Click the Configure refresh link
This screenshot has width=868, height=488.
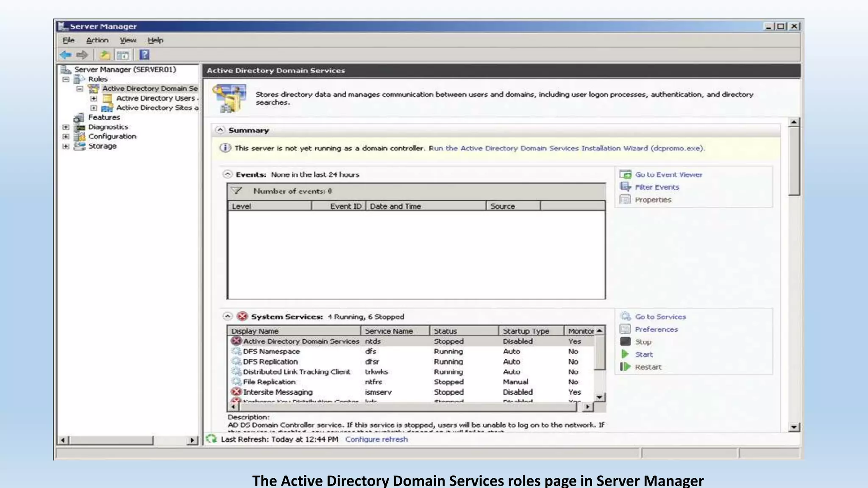tap(376, 439)
